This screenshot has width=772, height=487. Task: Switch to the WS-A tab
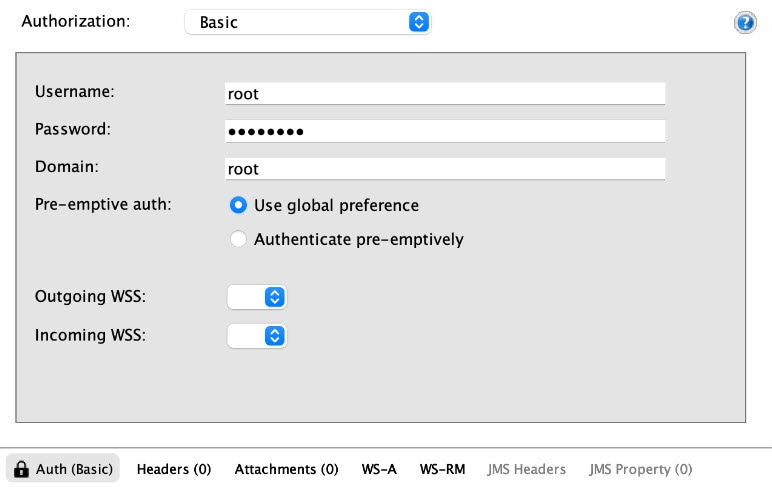click(x=379, y=469)
